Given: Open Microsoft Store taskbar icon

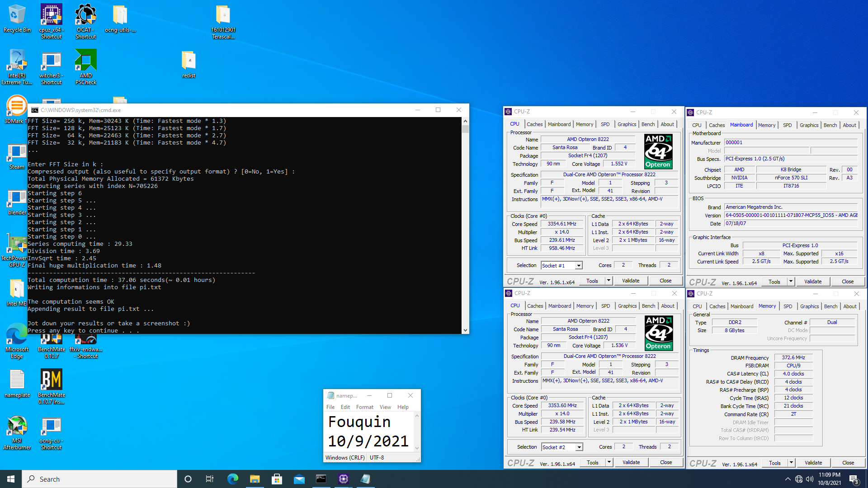Looking at the screenshot, I should (x=277, y=479).
